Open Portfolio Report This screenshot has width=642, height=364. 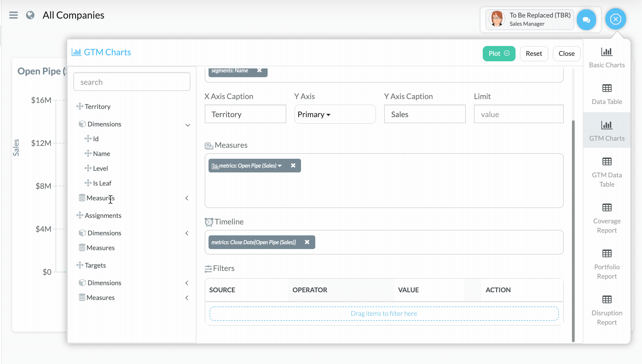click(x=607, y=264)
